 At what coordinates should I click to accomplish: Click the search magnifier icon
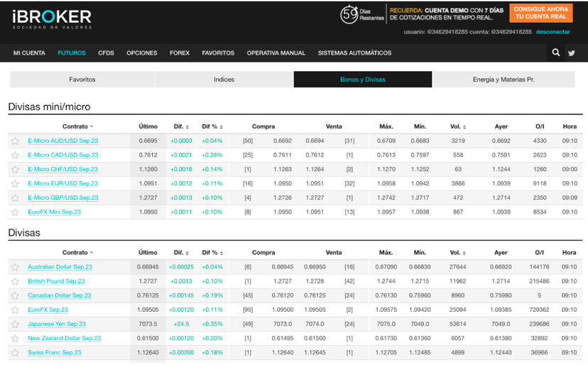click(556, 53)
